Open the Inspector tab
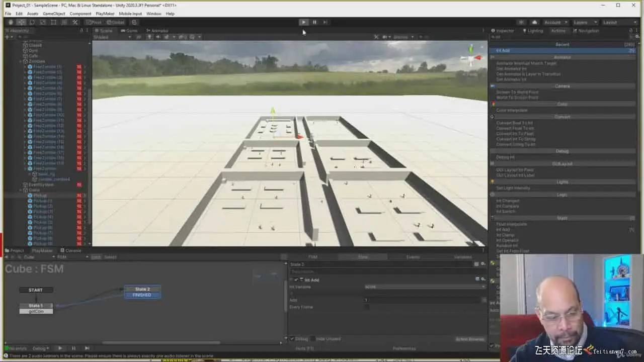This screenshot has height=362, width=644. pos(503,31)
